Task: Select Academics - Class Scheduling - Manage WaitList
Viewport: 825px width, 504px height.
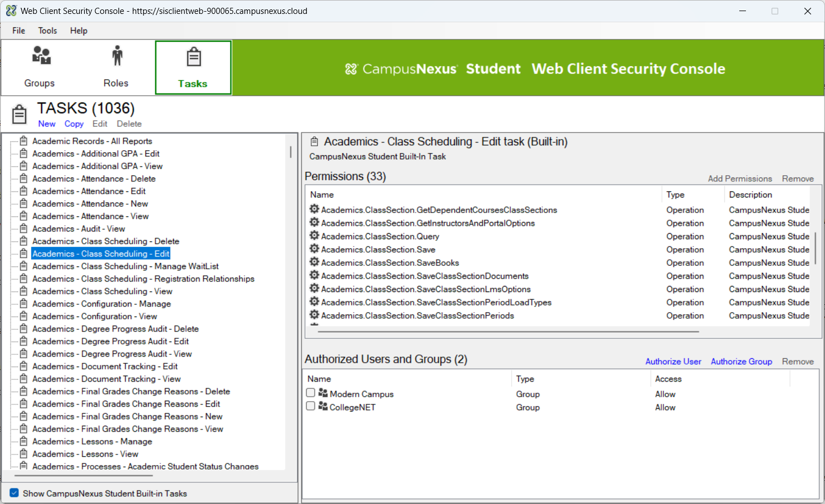Action: [x=125, y=266]
